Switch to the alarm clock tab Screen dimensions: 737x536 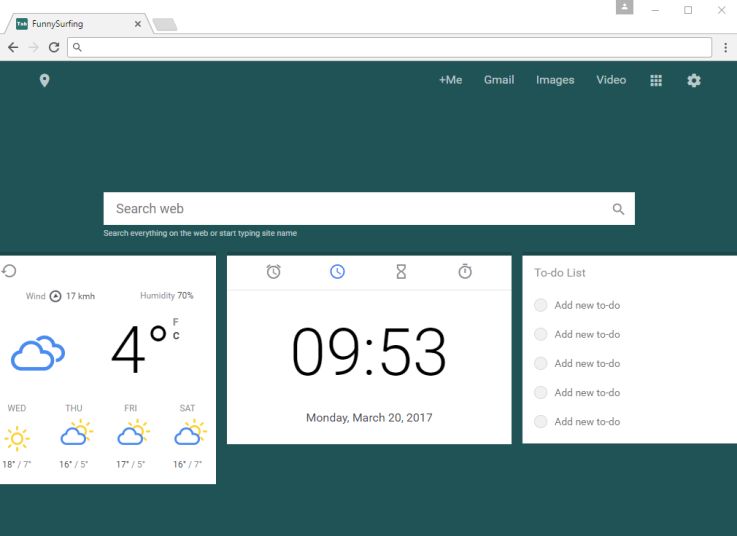[274, 271]
